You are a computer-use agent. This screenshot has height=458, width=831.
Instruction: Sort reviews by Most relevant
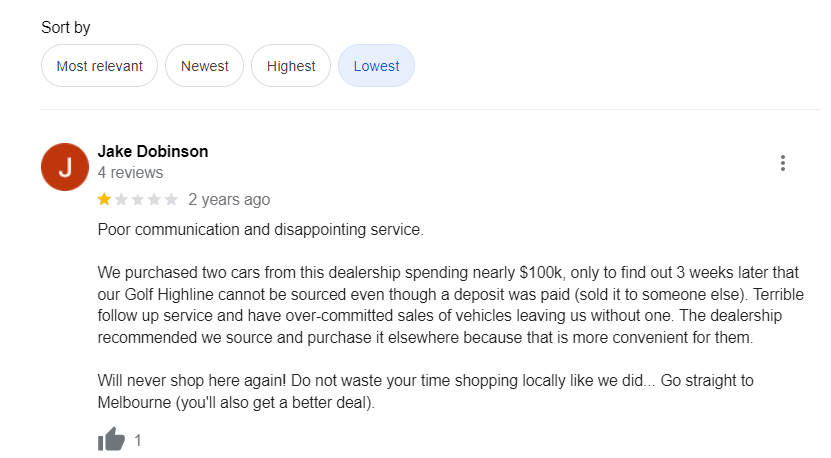[x=99, y=66]
